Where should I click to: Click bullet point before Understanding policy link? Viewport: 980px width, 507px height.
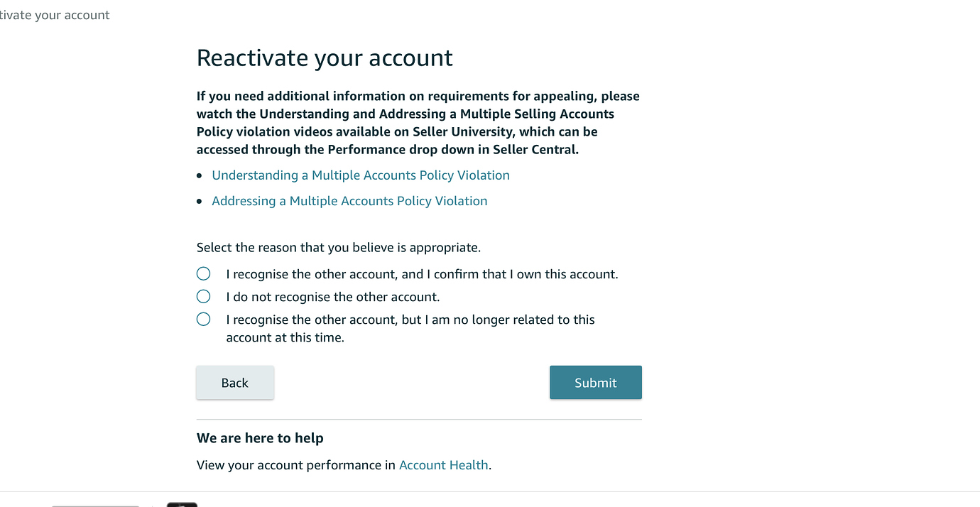tap(200, 176)
